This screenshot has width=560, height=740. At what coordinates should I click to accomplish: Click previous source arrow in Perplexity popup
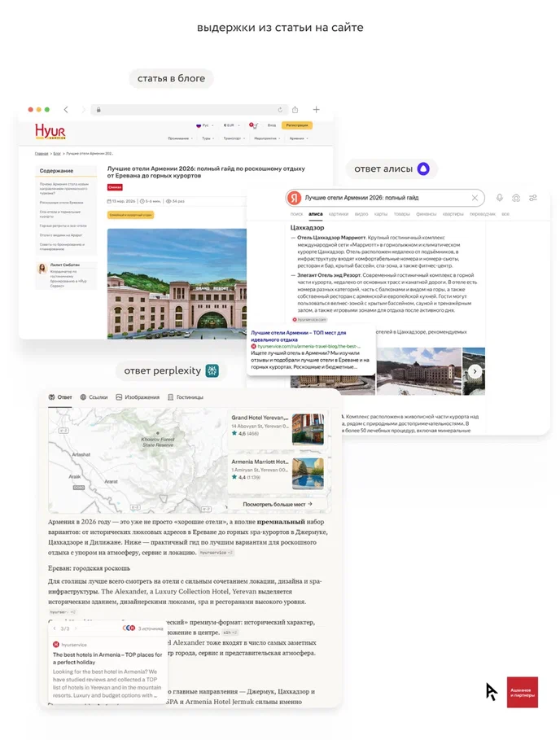click(x=55, y=628)
